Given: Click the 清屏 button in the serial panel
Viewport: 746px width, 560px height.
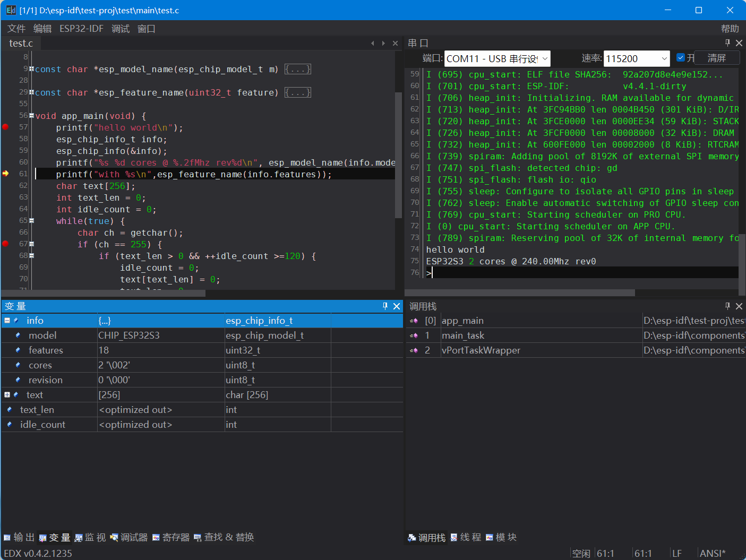Looking at the screenshot, I should tap(716, 58).
